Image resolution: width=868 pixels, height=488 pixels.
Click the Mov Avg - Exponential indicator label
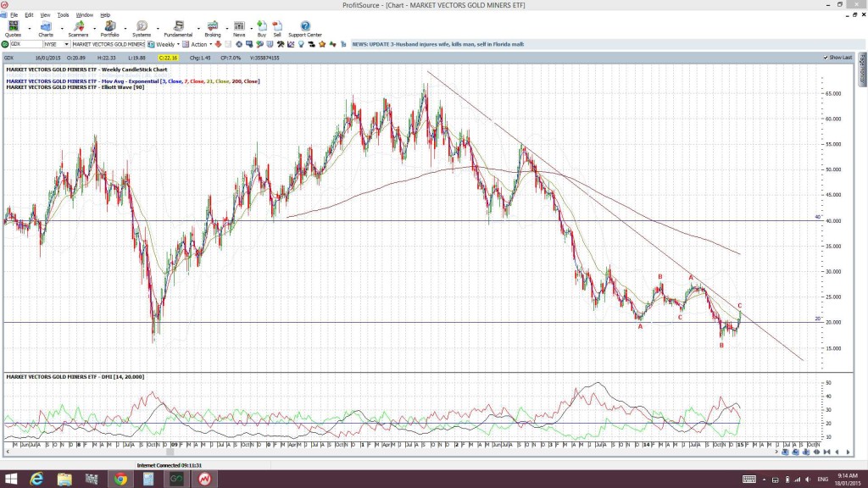(133, 81)
